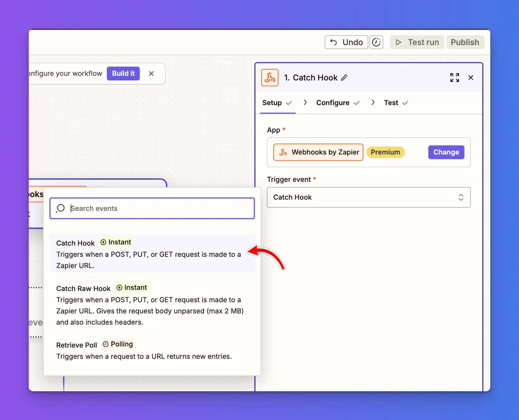Select the Retrieve Poll event option
The image size is (519, 420).
pos(152,350)
